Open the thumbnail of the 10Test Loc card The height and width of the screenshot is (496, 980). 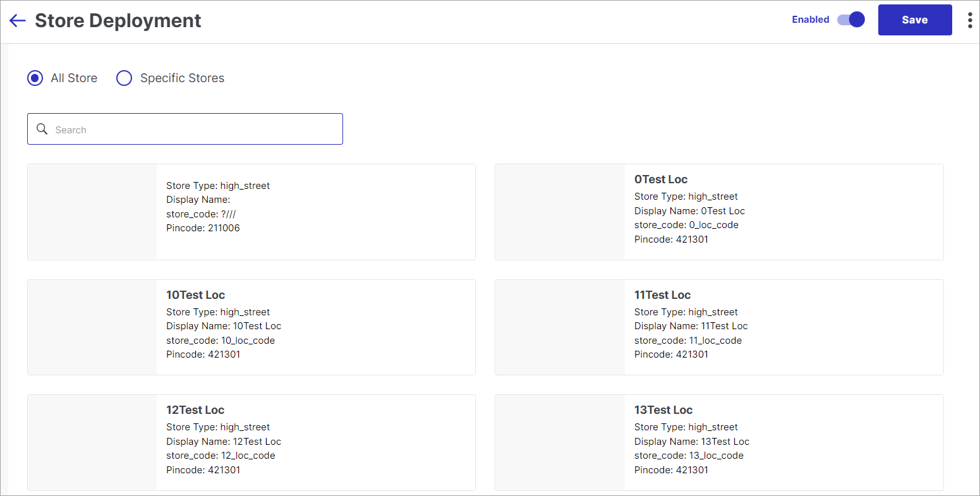92,327
